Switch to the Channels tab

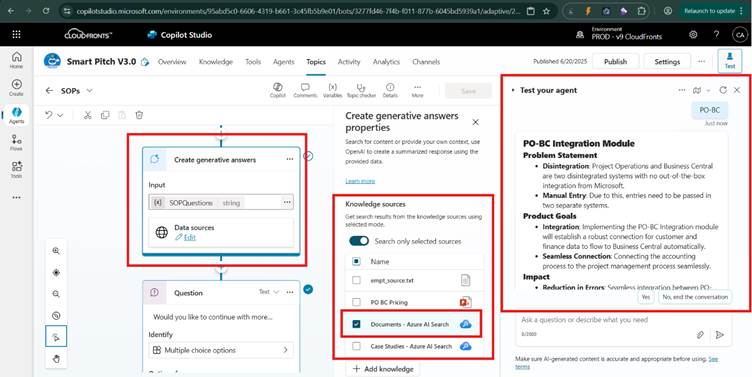(x=426, y=62)
